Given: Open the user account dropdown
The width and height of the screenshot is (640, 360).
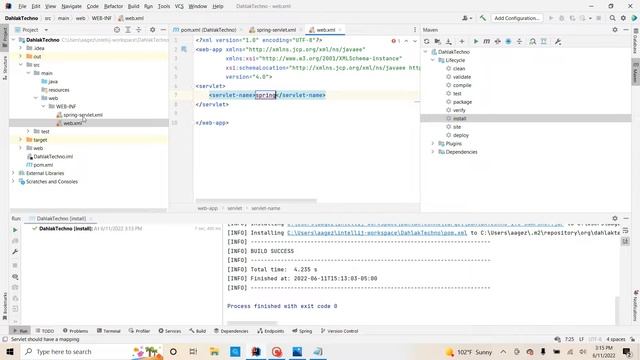Looking at the screenshot, I should (x=467, y=18).
